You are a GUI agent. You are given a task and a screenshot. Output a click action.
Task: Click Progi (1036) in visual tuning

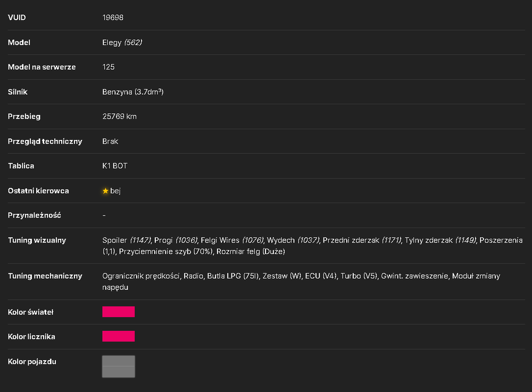click(x=176, y=240)
